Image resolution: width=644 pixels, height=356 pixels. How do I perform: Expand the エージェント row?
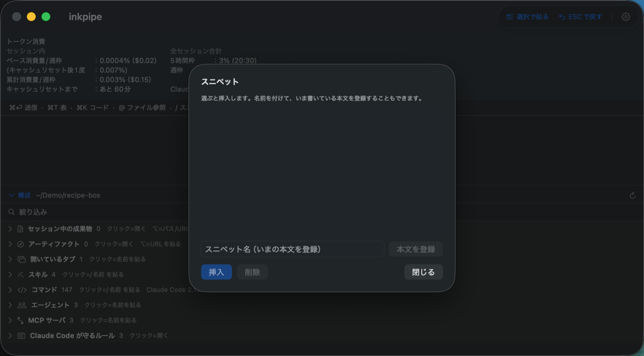(10, 305)
